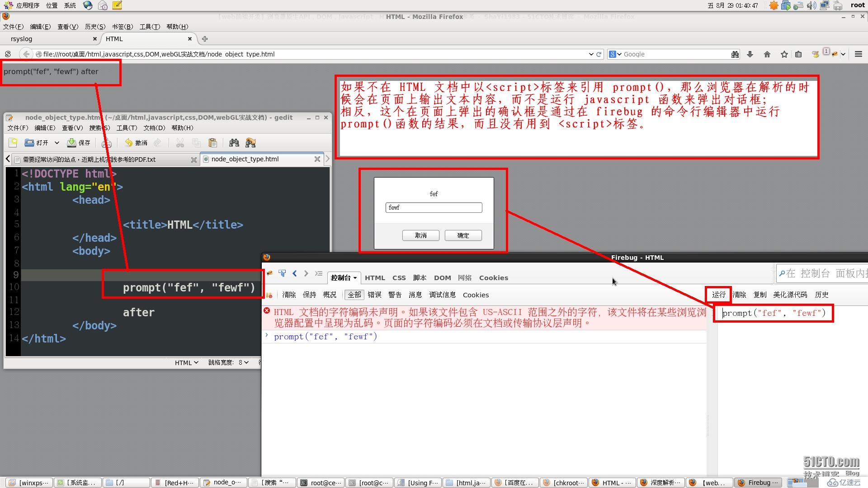868x488 pixels.
Task: Open gedit find with the binoculars icon
Action: (234, 143)
